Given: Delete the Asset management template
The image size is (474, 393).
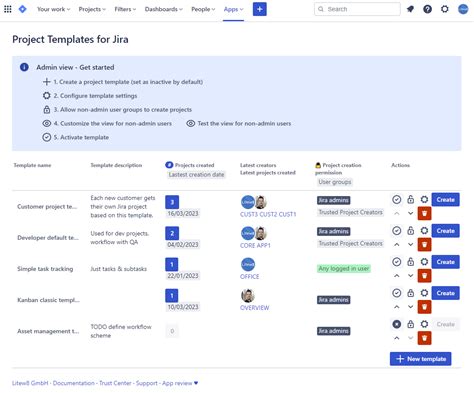Looking at the screenshot, I should point(425,338).
